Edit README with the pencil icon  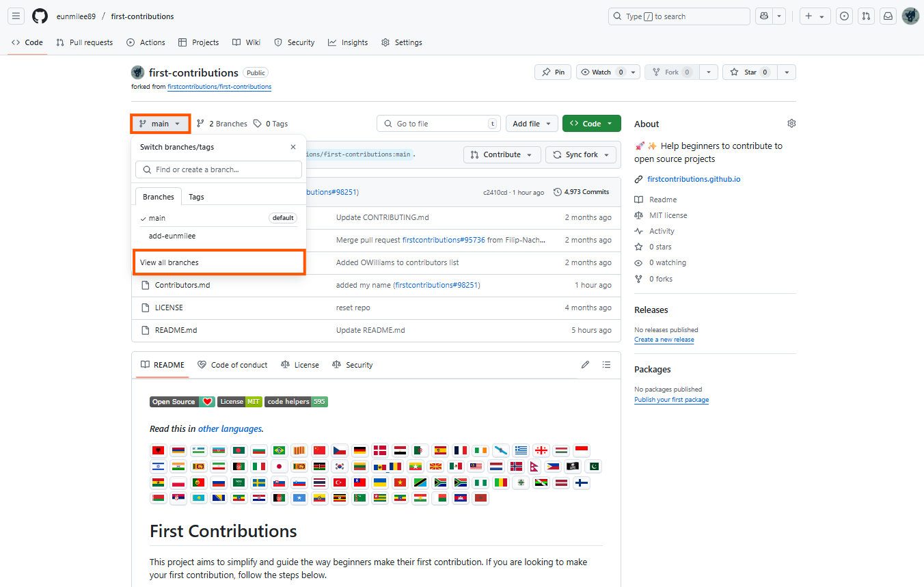coord(585,365)
